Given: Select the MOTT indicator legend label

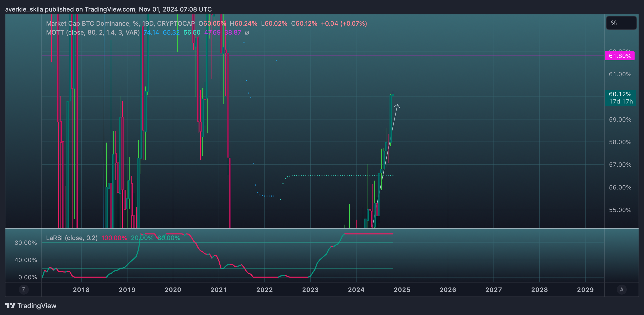Looking at the screenshot, I should click(x=93, y=32).
